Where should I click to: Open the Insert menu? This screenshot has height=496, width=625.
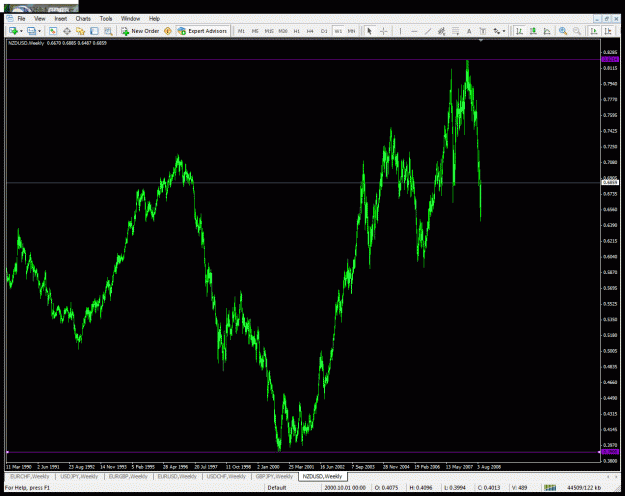tap(61, 18)
